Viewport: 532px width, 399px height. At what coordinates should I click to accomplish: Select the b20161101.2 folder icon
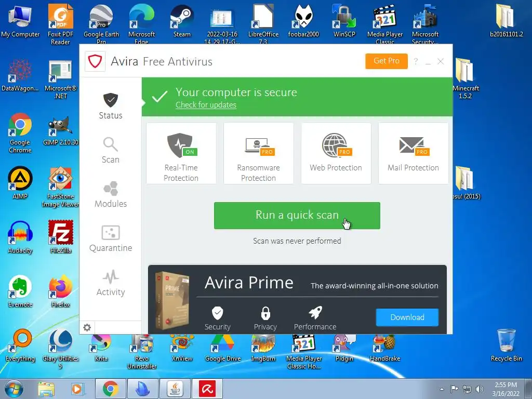coord(506,21)
